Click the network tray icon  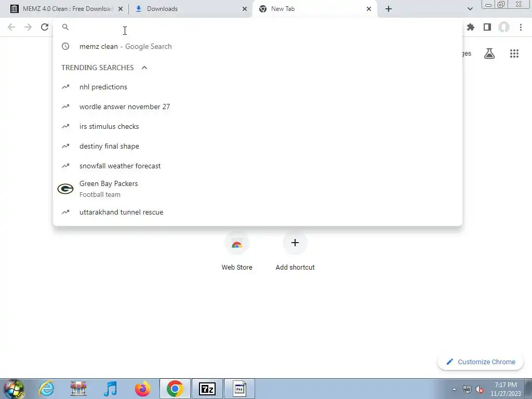click(467, 390)
